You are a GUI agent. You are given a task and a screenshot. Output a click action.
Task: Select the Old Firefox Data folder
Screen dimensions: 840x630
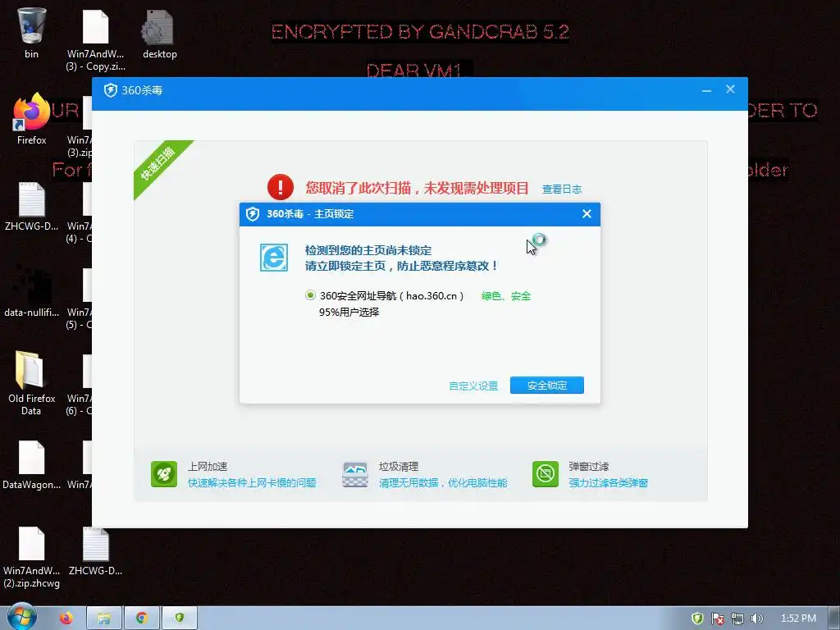[x=32, y=382]
